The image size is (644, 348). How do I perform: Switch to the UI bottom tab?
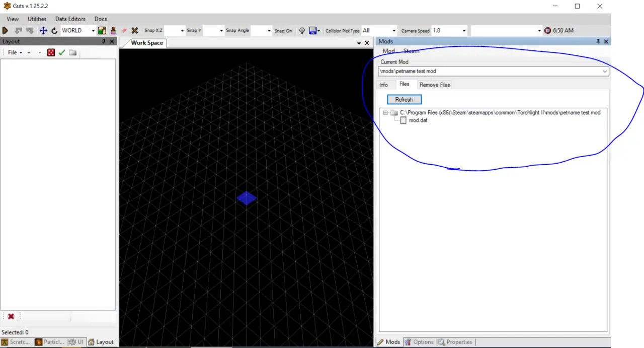[x=76, y=342]
